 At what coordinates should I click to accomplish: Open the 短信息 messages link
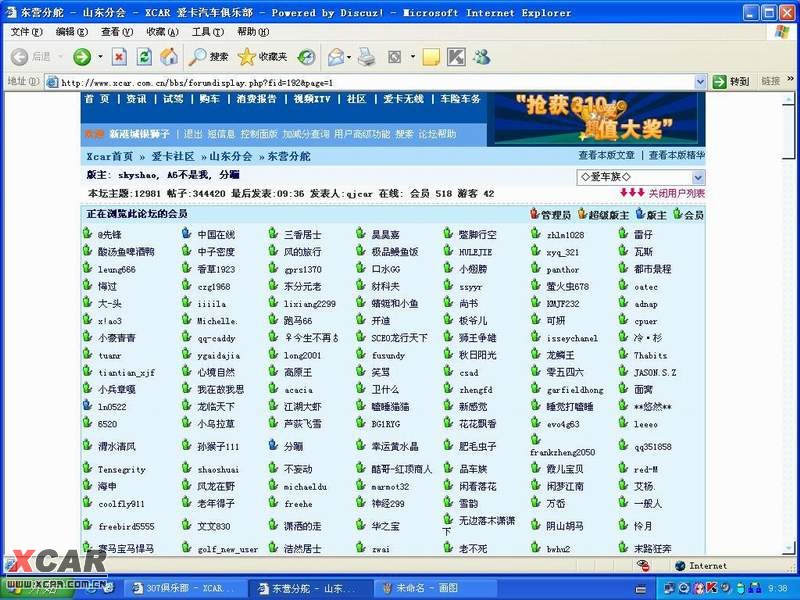pos(221,134)
